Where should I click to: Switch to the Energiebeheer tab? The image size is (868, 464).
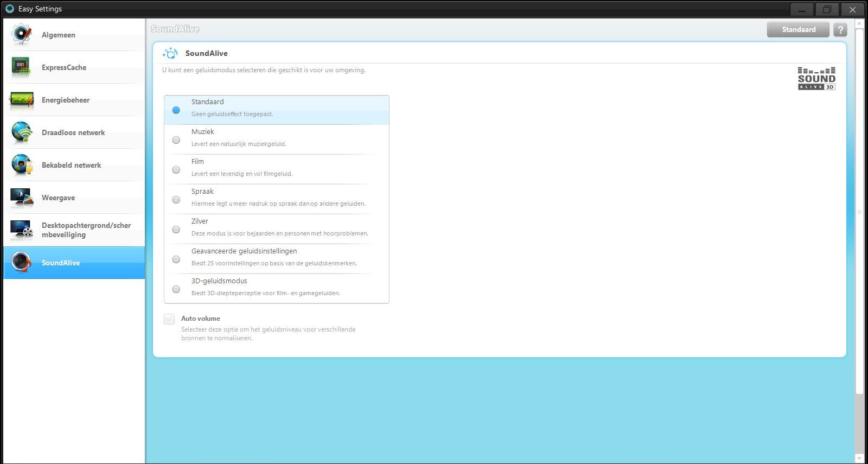[74, 100]
